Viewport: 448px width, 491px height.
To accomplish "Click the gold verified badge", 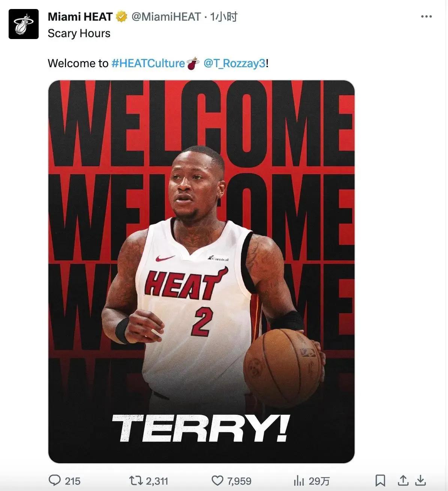I will [x=121, y=17].
